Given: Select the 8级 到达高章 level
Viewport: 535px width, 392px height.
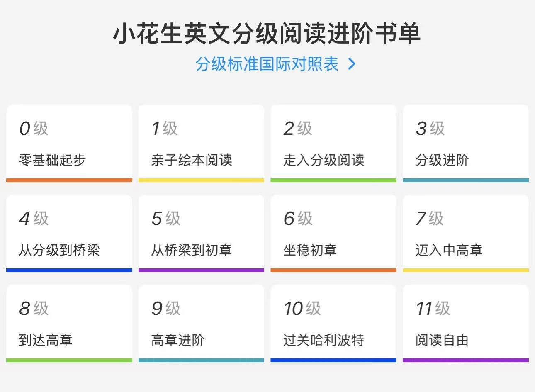Looking at the screenshot, I should [x=69, y=324].
